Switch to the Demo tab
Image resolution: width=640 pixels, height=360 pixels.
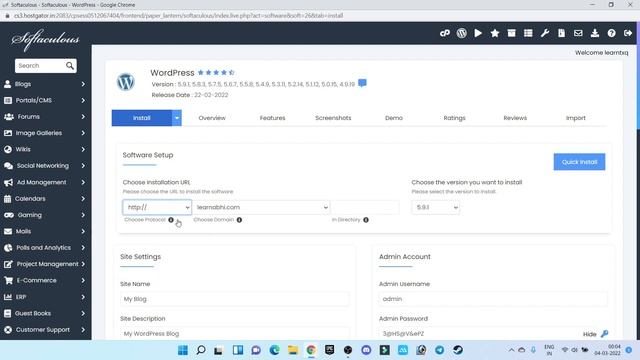coord(394,118)
